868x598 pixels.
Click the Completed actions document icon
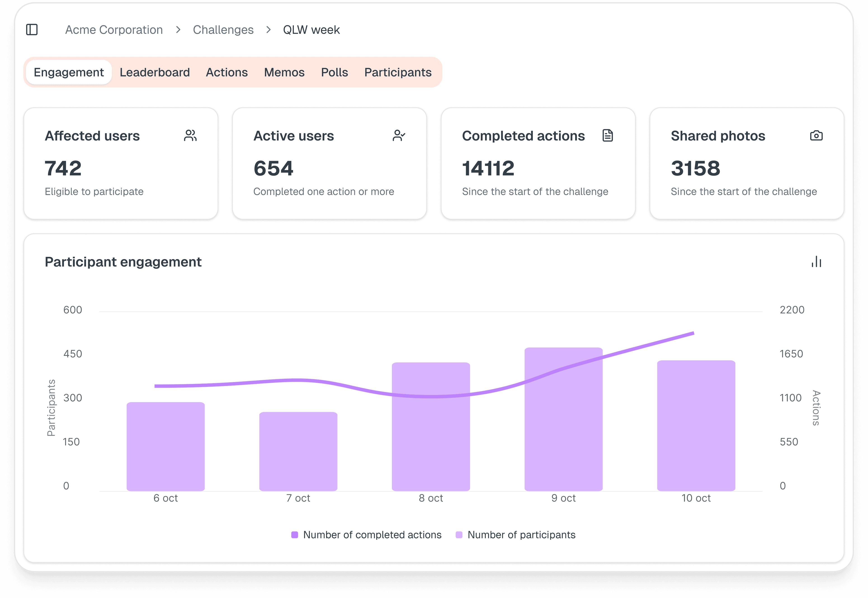(x=608, y=136)
